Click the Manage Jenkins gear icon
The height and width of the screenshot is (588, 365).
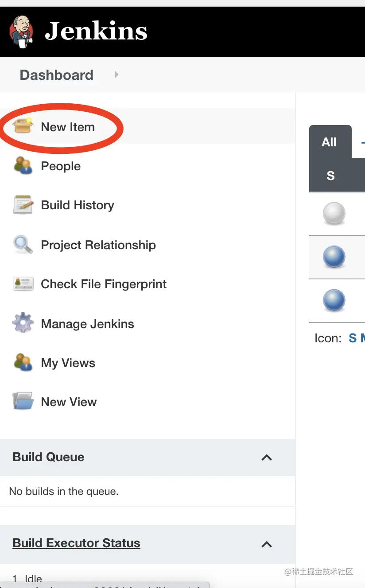23,323
